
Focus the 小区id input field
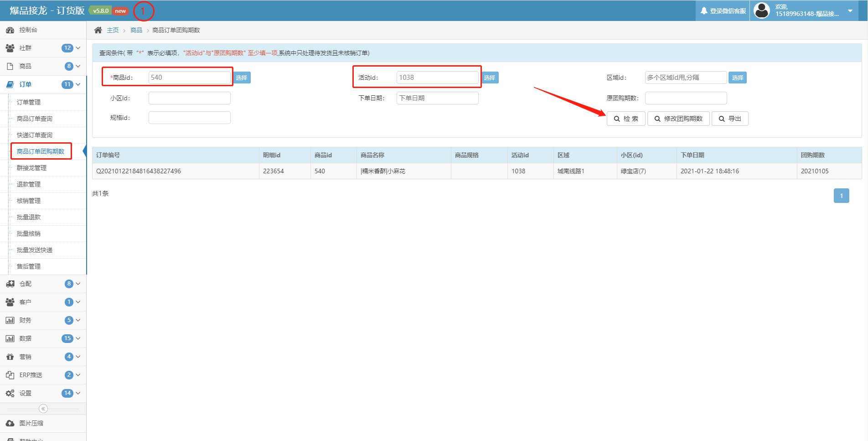[190, 98]
